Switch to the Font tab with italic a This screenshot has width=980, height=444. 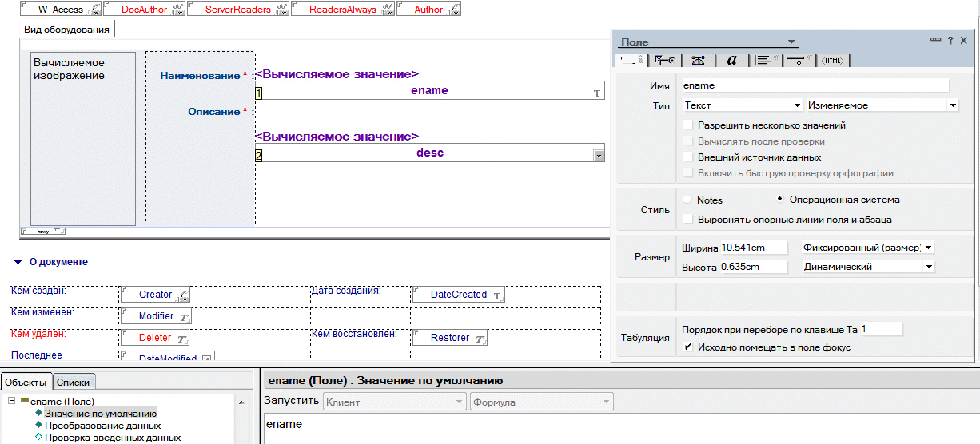731,60
